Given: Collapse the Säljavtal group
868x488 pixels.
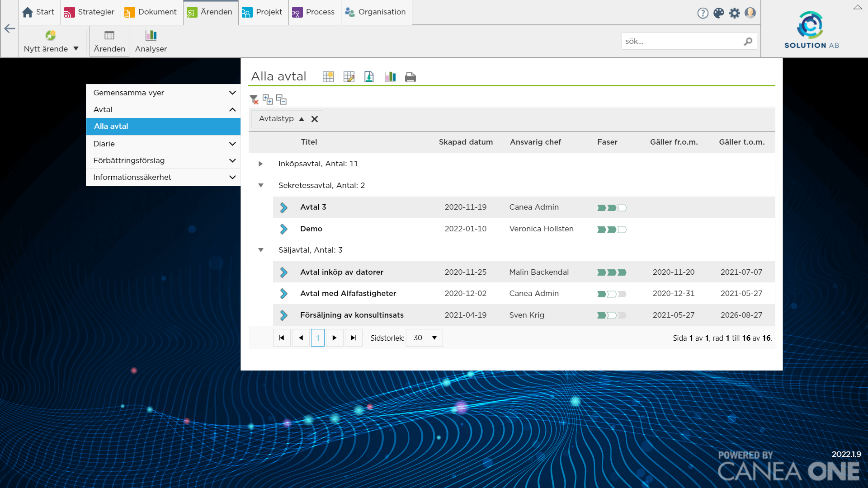Looking at the screenshot, I should tap(260, 250).
